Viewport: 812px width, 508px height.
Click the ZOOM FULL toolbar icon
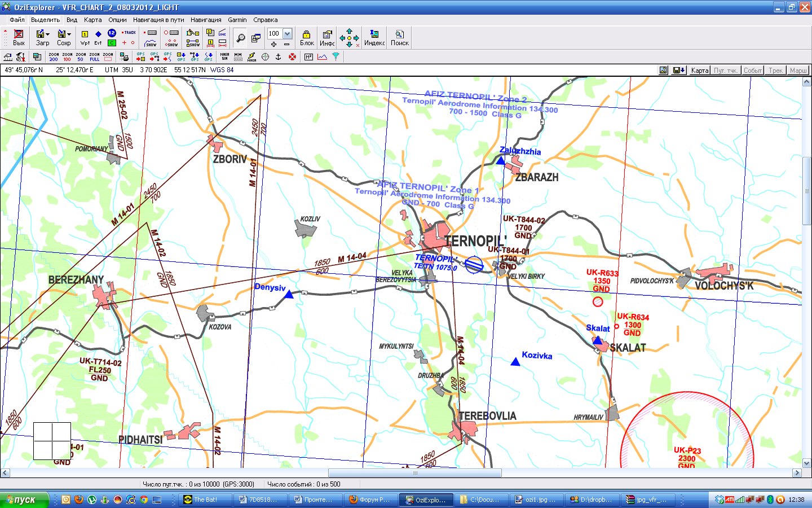(x=94, y=56)
